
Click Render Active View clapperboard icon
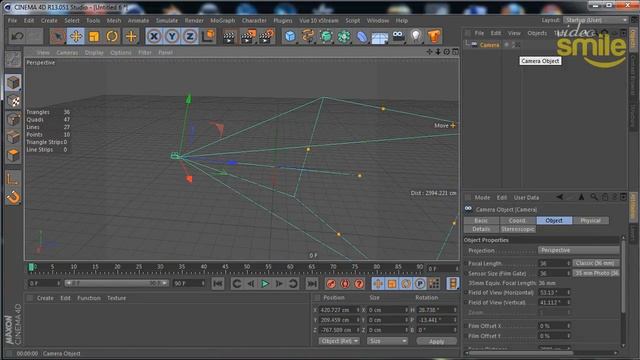point(230,36)
